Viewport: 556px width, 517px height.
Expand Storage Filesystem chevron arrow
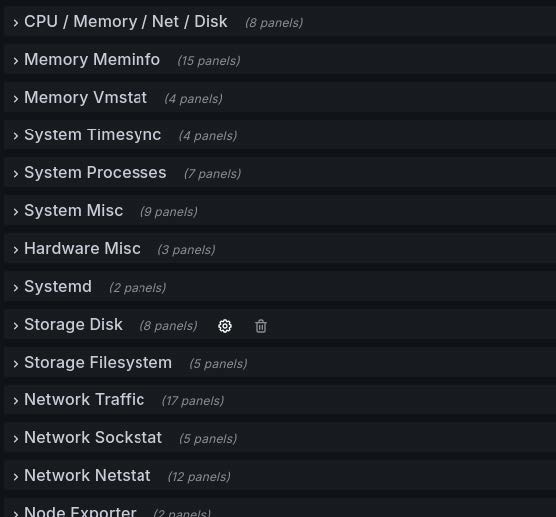16,364
